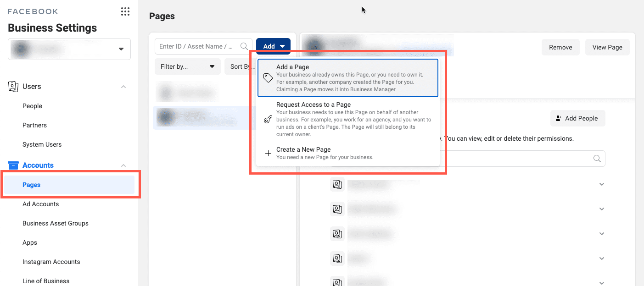Open Line of Business in sidebar

[46, 281]
